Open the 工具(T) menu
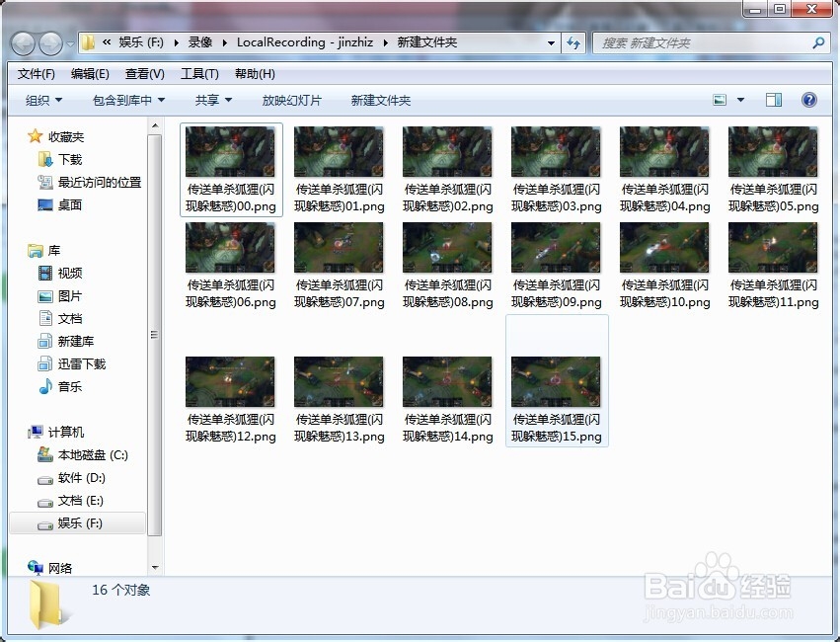Screen dimensions: 840x642 click(x=199, y=74)
